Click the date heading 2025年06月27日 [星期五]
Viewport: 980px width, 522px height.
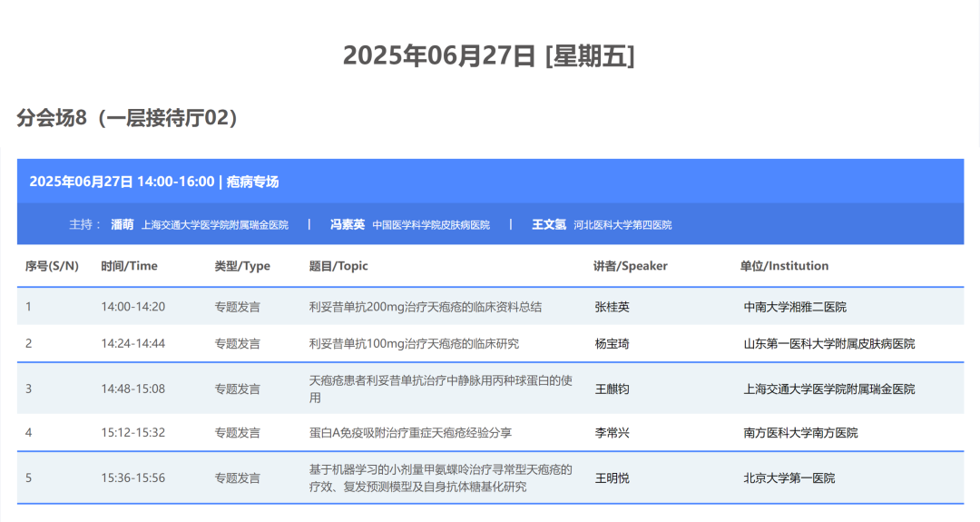(489, 55)
